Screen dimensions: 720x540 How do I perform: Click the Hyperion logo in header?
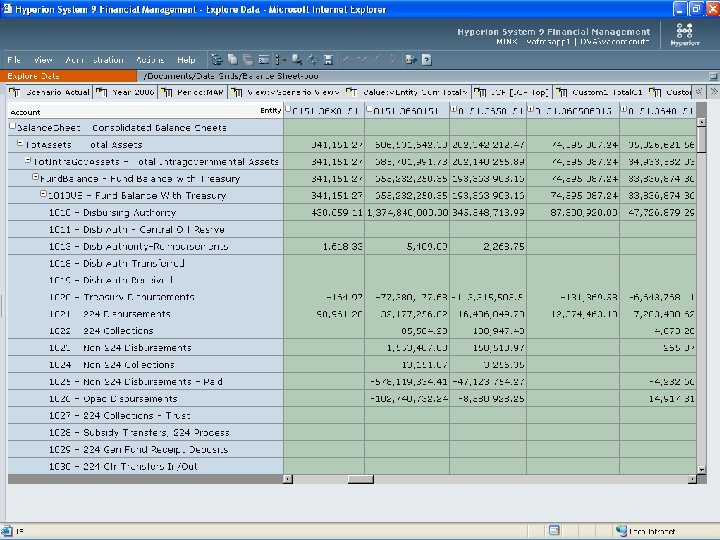pyautogui.click(x=685, y=34)
